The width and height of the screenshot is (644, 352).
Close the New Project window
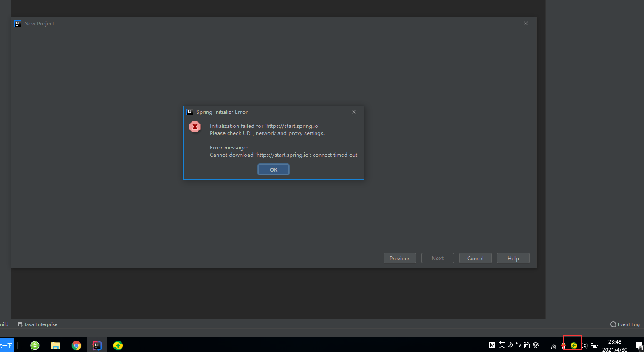coord(526,23)
